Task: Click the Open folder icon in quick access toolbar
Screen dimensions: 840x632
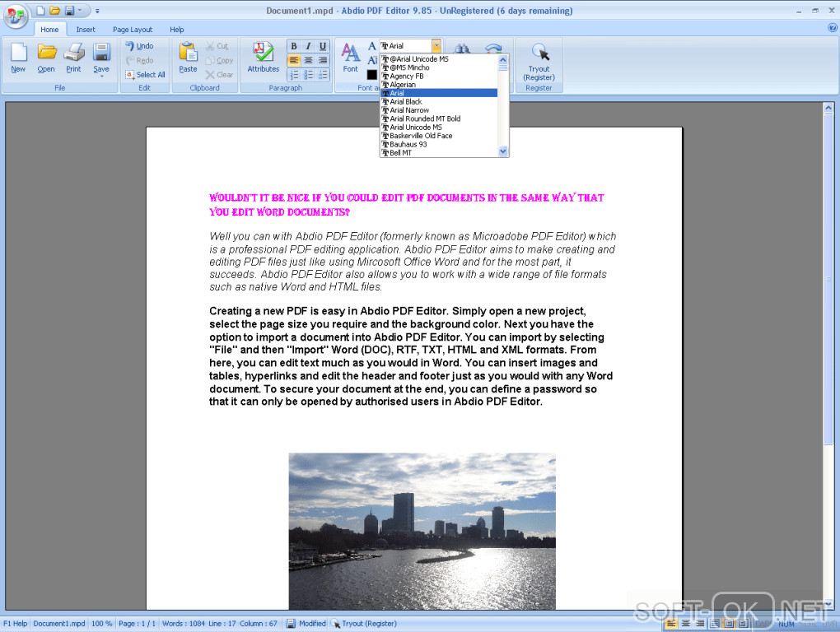Action: pyautogui.click(x=54, y=11)
